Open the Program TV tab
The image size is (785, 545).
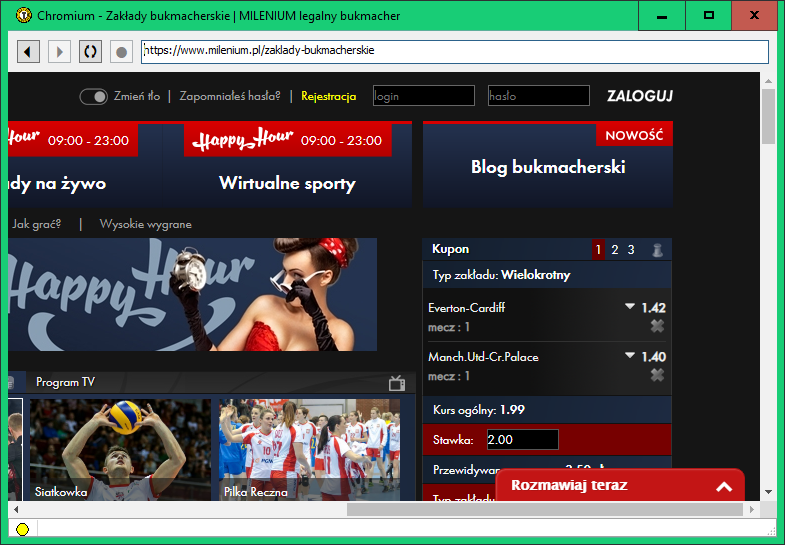pos(65,382)
